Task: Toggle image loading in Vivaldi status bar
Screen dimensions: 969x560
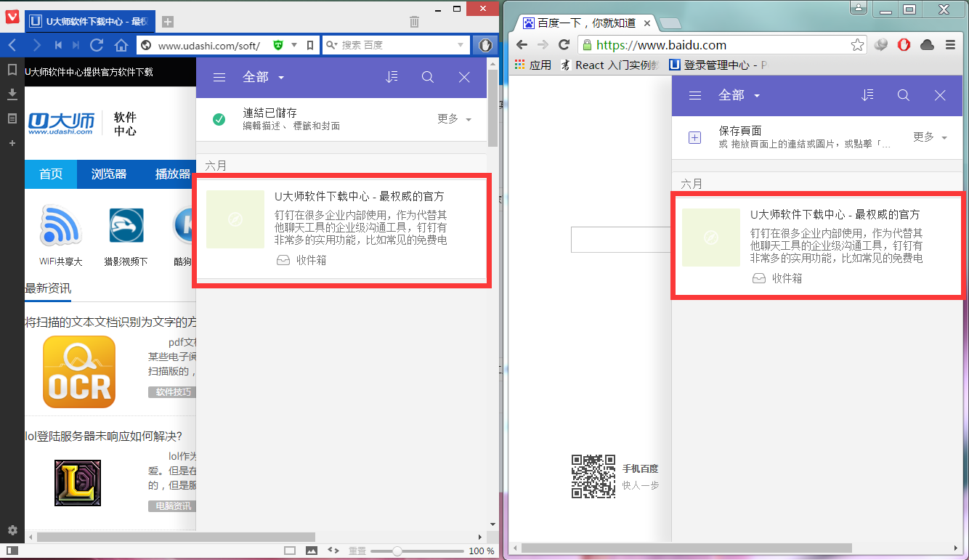Action: (x=312, y=551)
